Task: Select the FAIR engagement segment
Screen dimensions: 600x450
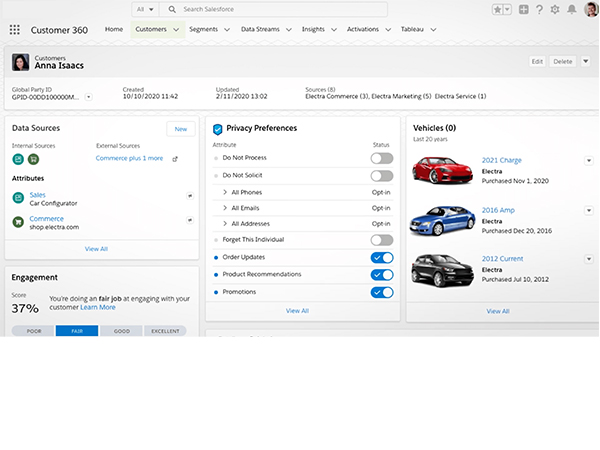Action: 77,331
